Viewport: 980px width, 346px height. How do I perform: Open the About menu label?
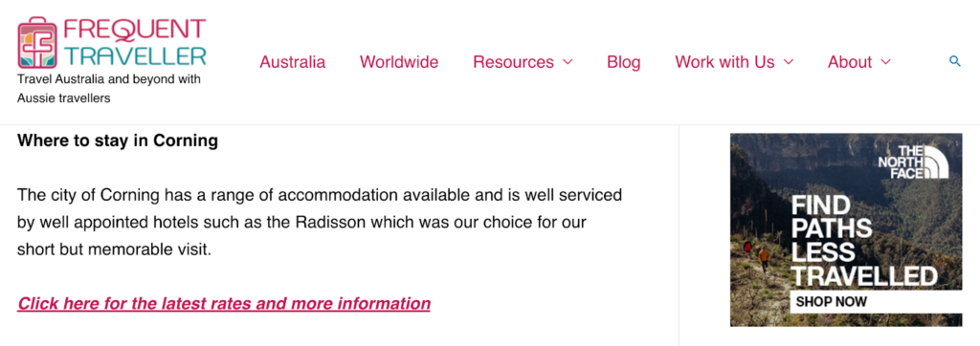[850, 62]
